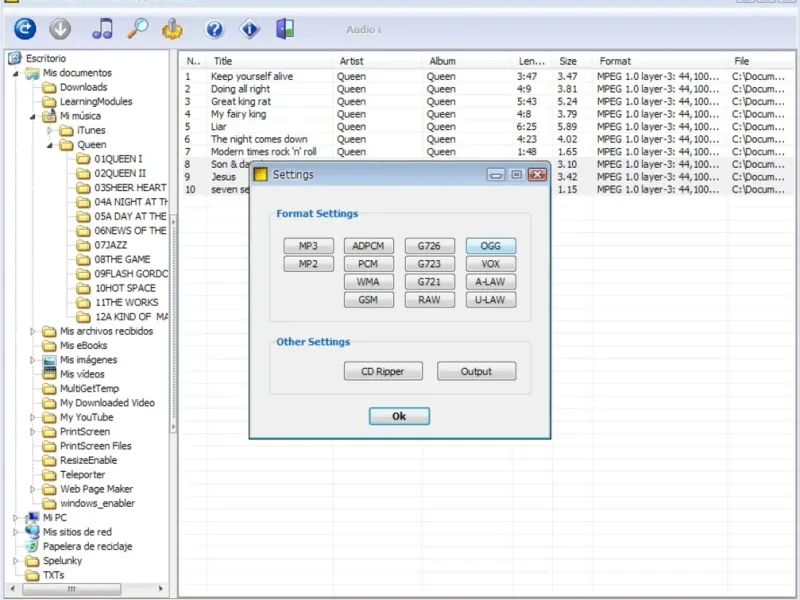Click the blue convert arrow toolbar icon
Image resolution: width=800 pixels, height=600 pixels.
click(25, 29)
